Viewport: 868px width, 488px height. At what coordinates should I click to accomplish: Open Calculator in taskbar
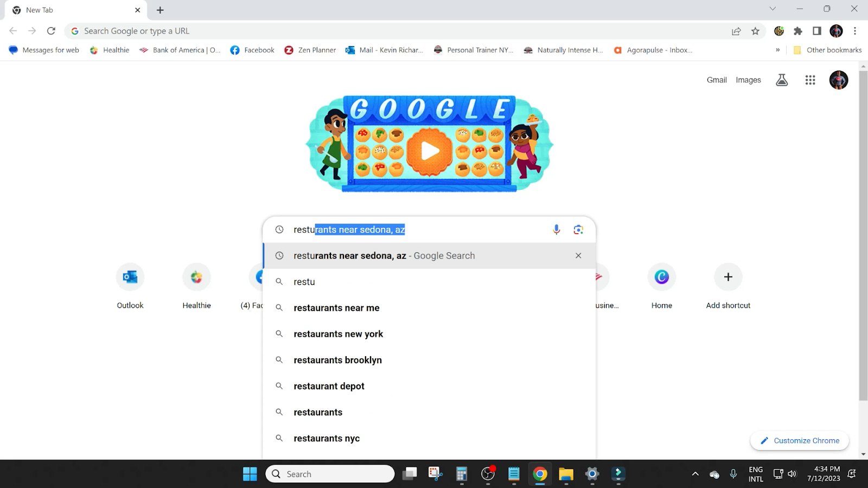pyautogui.click(x=461, y=474)
